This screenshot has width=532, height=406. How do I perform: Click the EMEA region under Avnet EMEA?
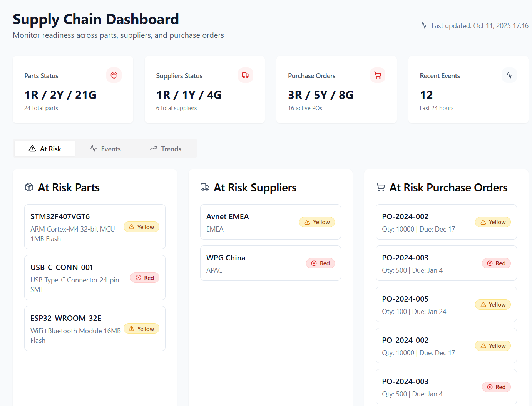215,229
